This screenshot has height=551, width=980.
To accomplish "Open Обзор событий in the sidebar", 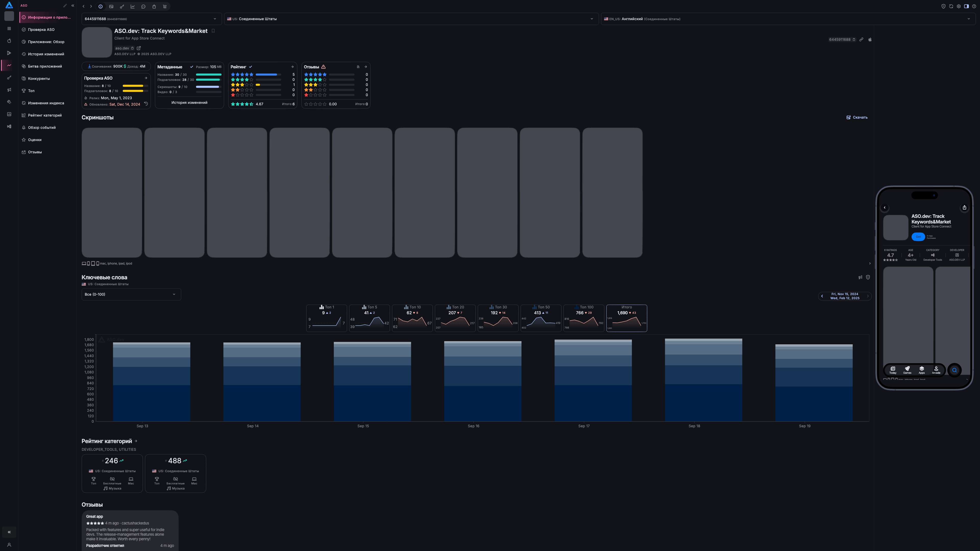I will pos(47,127).
